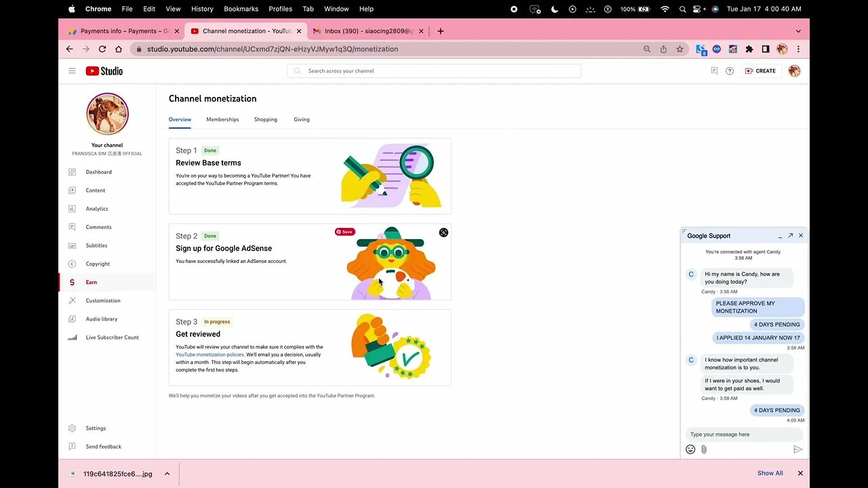Image resolution: width=868 pixels, height=488 pixels.
Task: Reload the page with the refresh icon
Action: click(102, 49)
